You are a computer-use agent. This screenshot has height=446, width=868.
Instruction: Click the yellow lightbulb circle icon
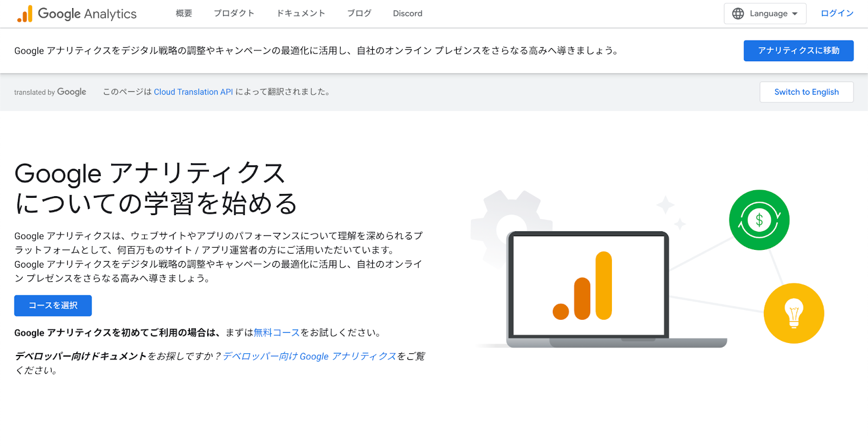[794, 313]
